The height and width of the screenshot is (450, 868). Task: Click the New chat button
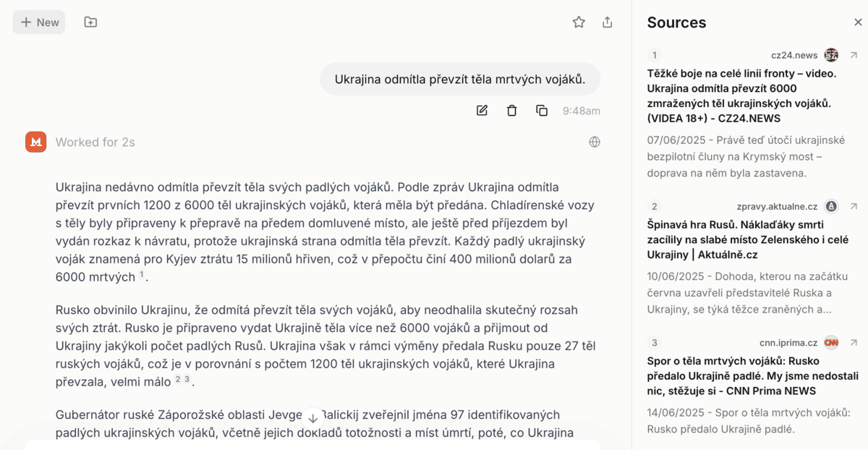(39, 22)
